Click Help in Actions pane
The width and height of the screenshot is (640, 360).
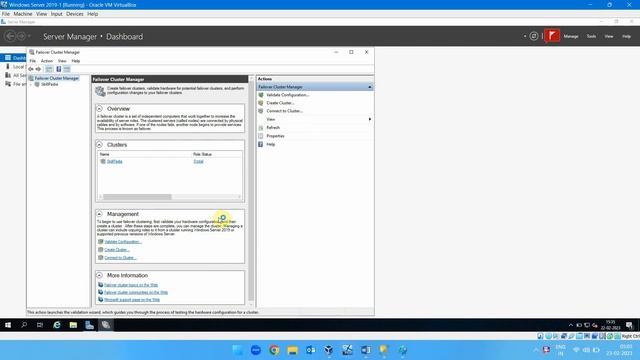coord(271,144)
